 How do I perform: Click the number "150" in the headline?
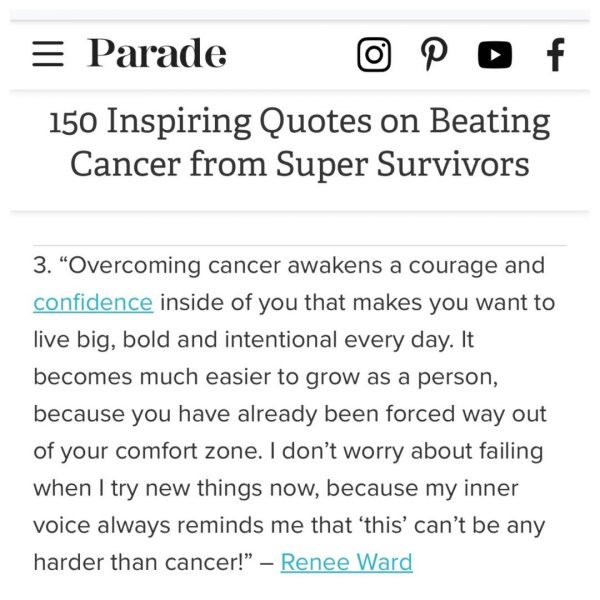(73, 122)
